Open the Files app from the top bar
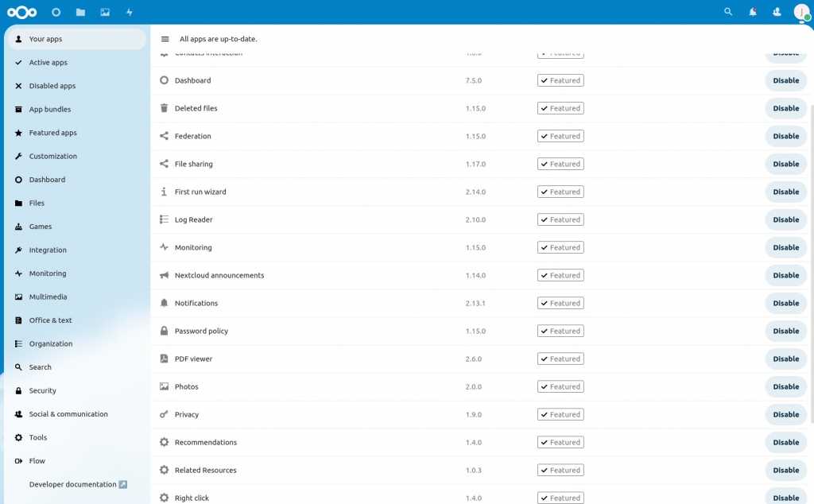This screenshot has height=504, width=814. coord(79,12)
